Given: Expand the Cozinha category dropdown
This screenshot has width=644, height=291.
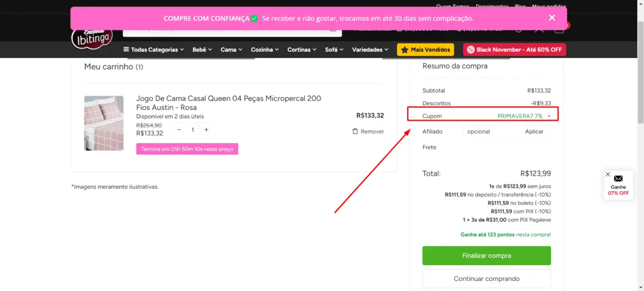Looking at the screenshot, I should click(x=265, y=49).
